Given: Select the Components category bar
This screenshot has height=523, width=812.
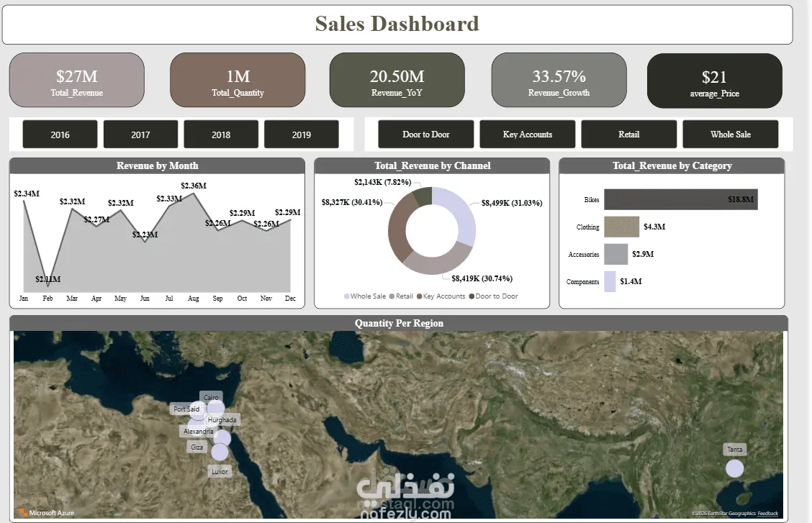Looking at the screenshot, I should point(610,281).
